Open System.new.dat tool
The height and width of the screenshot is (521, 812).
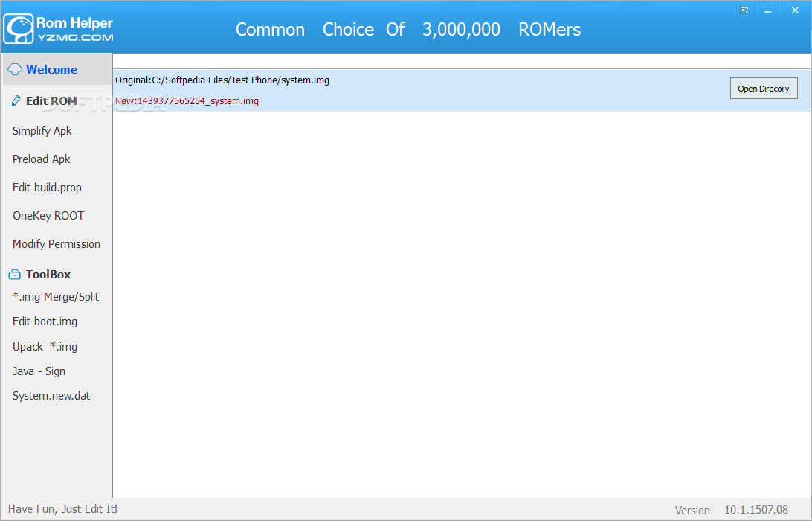pyautogui.click(x=51, y=396)
